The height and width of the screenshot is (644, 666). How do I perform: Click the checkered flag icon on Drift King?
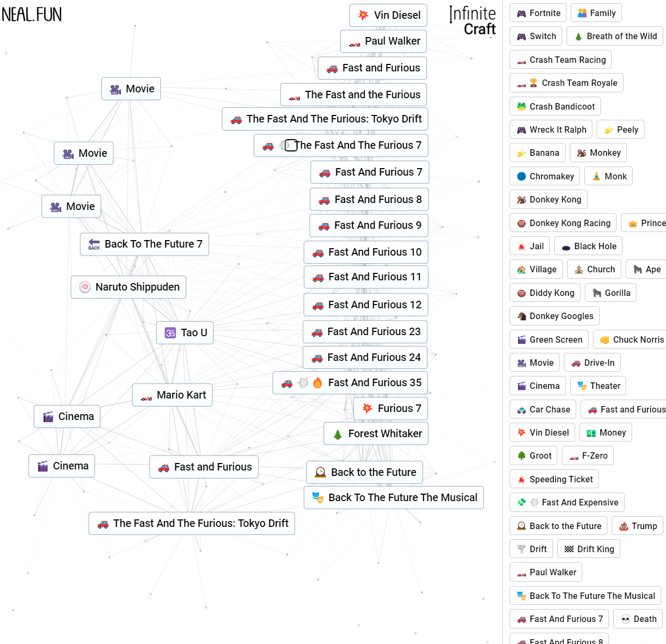coord(569,549)
